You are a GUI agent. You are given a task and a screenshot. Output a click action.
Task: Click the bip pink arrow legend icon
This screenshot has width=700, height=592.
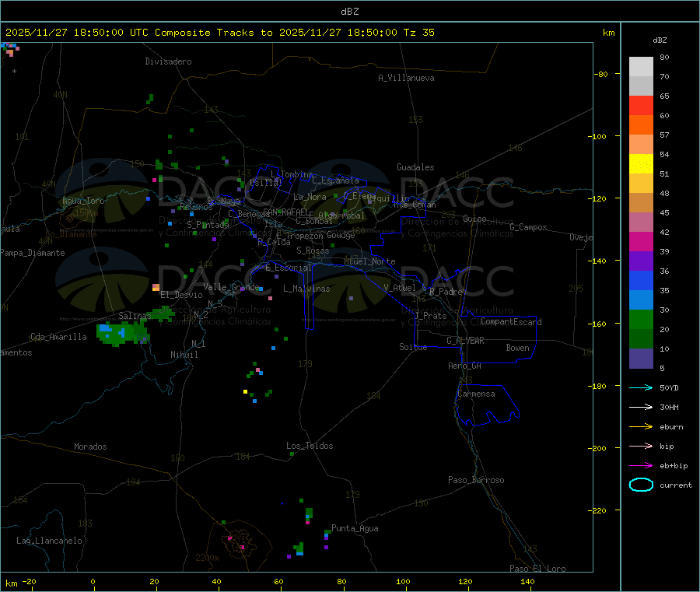641,446
